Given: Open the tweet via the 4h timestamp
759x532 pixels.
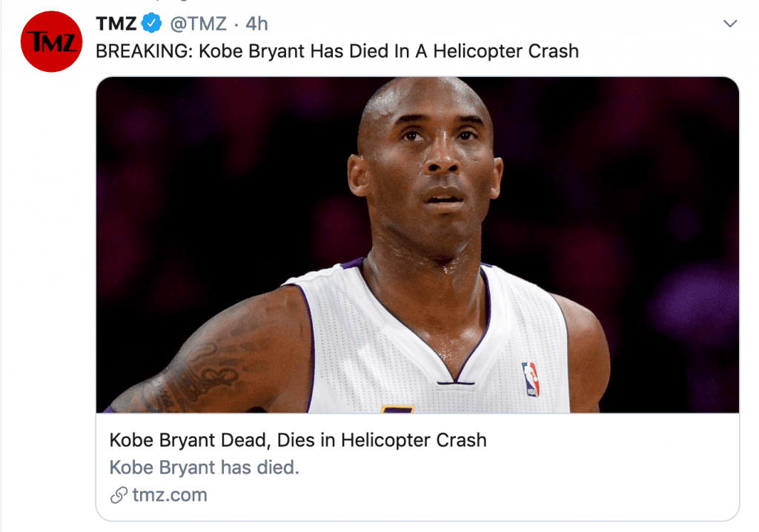Looking at the screenshot, I should (x=256, y=24).
